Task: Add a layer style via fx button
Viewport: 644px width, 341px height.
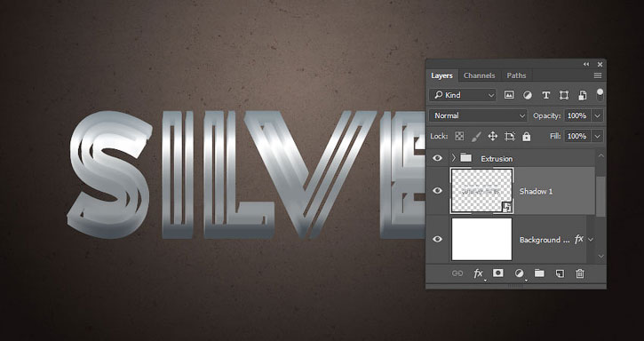Action: coord(478,274)
